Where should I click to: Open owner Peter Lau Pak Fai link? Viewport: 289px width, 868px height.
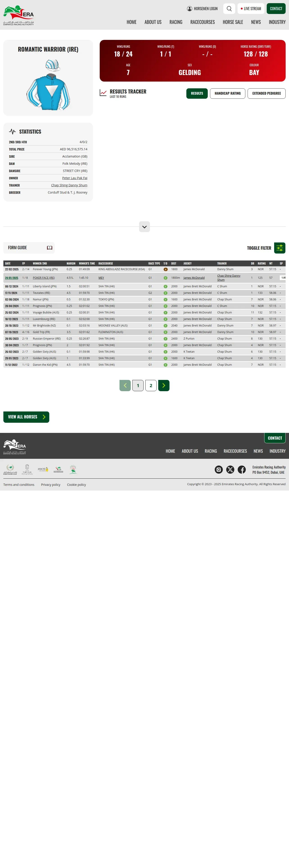pyautogui.click(x=75, y=178)
